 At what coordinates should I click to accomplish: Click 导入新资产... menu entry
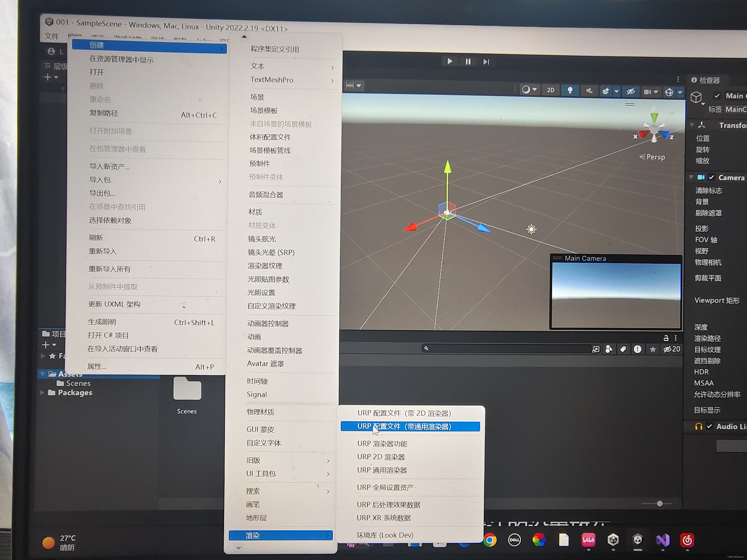pyautogui.click(x=109, y=166)
